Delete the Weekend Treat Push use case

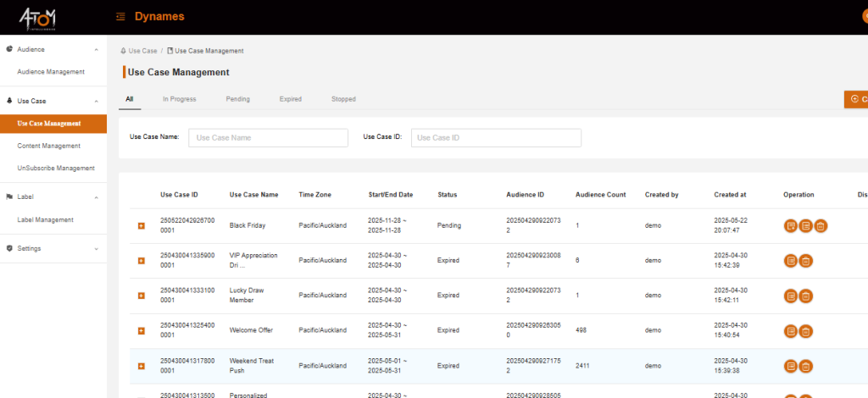coord(806,366)
